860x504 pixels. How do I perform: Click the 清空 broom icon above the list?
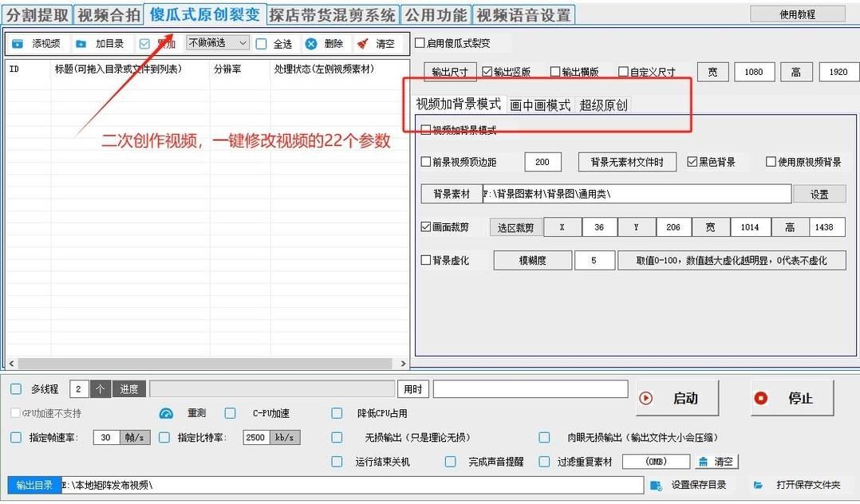363,44
